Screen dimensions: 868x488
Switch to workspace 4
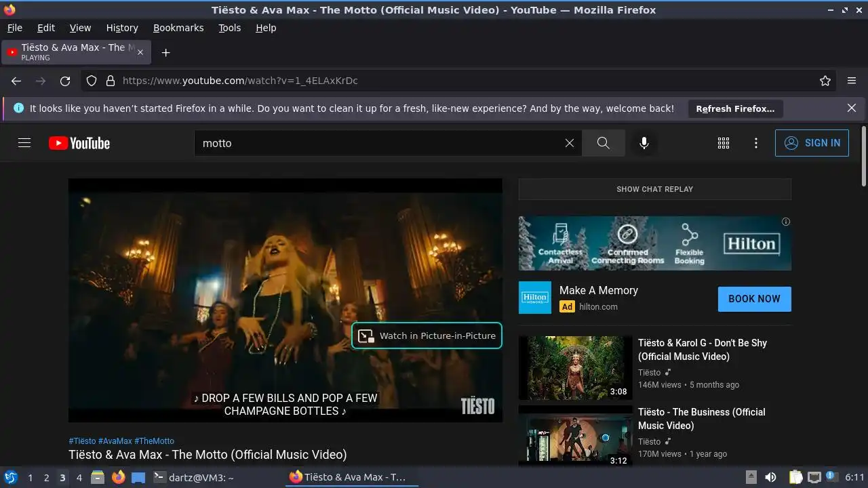pyautogui.click(x=79, y=477)
